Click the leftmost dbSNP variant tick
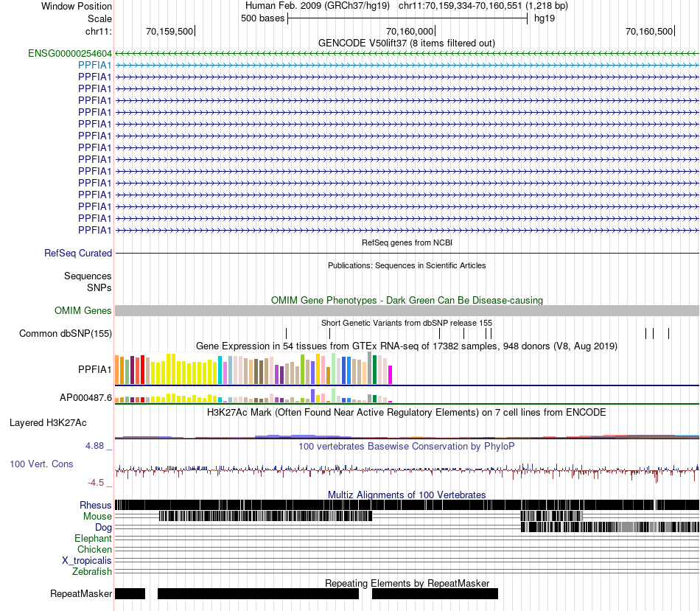Viewport: 700px width, 611px height. pyautogui.click(x=286, y=333)
